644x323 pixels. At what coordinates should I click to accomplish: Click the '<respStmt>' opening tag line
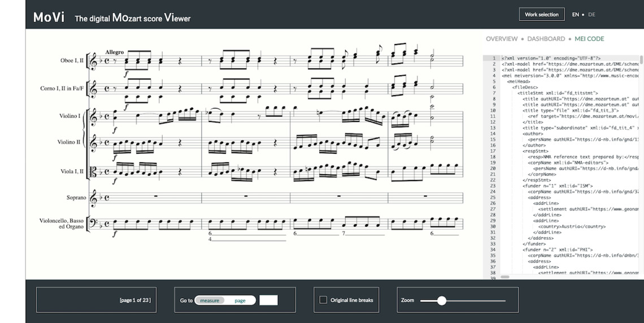537,151
